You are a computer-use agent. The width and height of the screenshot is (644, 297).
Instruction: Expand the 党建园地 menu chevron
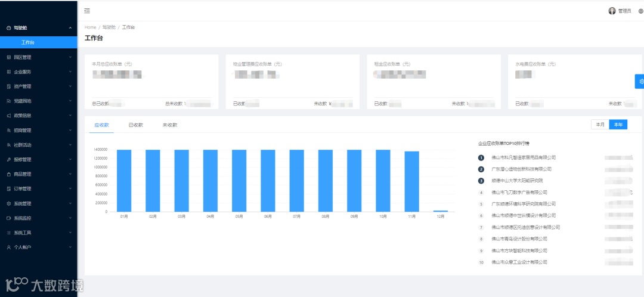coord(70,101)
